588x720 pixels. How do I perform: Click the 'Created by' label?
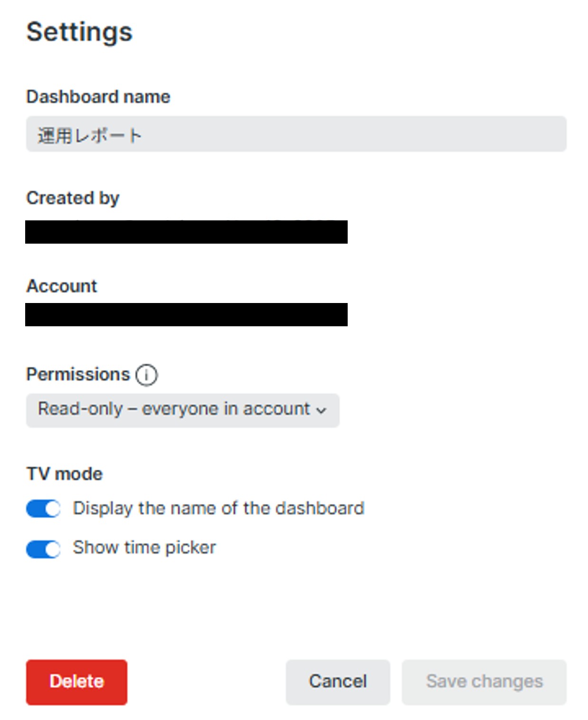[73, 198]
